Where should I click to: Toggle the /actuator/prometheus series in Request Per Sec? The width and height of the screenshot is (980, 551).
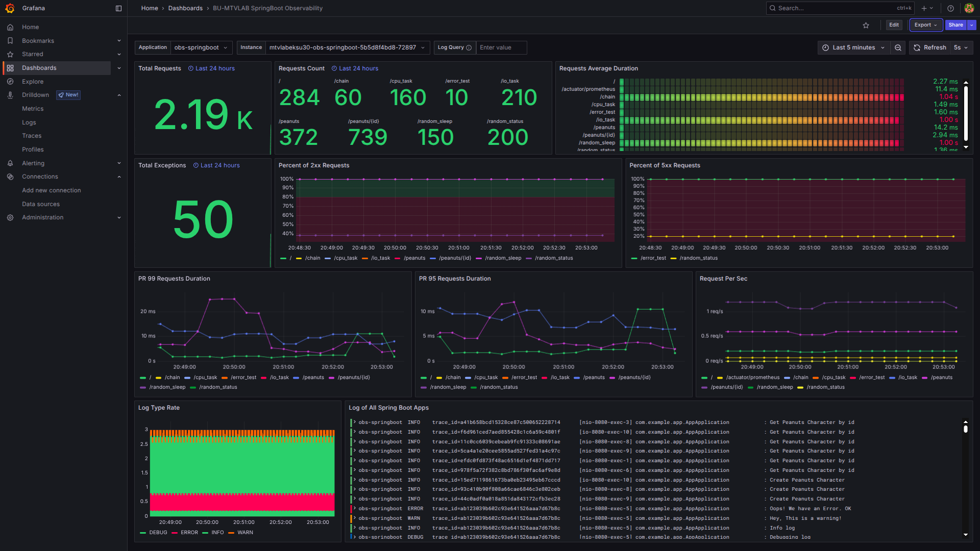click(x=752, y=378)
